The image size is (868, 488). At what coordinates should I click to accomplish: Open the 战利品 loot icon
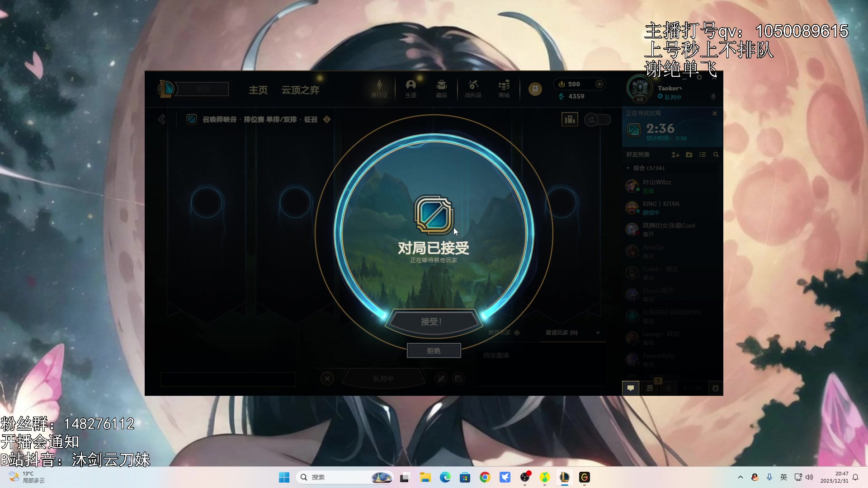point(473,89)
